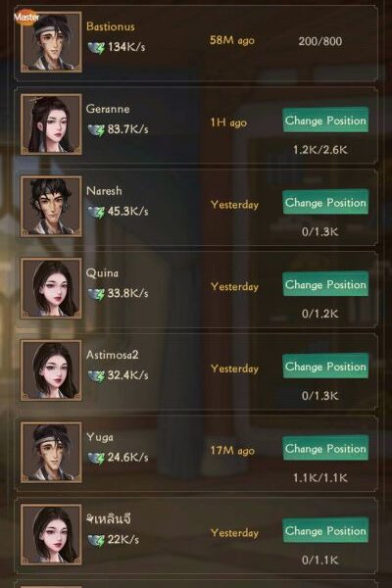
Task: Select the 22K/s member's portrait
Action: pos(51,535)
